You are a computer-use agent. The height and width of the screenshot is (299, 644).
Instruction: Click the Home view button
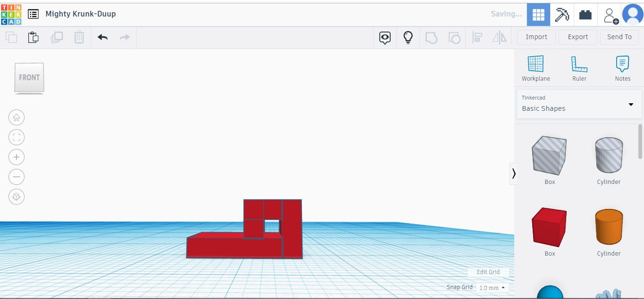[17, 117]
